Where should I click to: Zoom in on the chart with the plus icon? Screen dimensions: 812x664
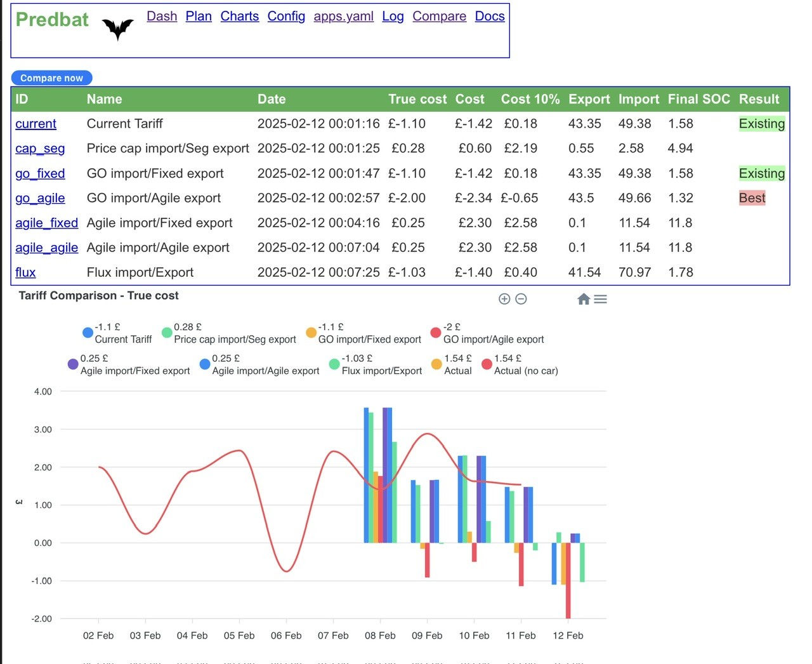504,299
